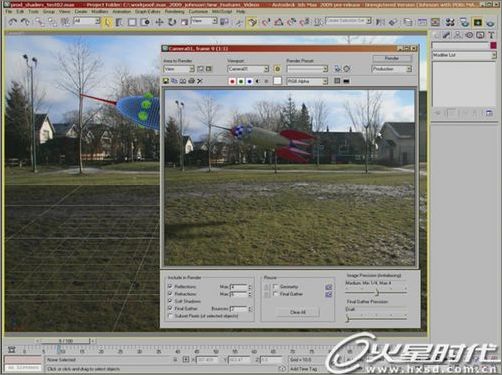The width and height of the screenshot is (502, 375).
Task: Enable the Geometry reuse checkbox
Action: coord(276,286)
